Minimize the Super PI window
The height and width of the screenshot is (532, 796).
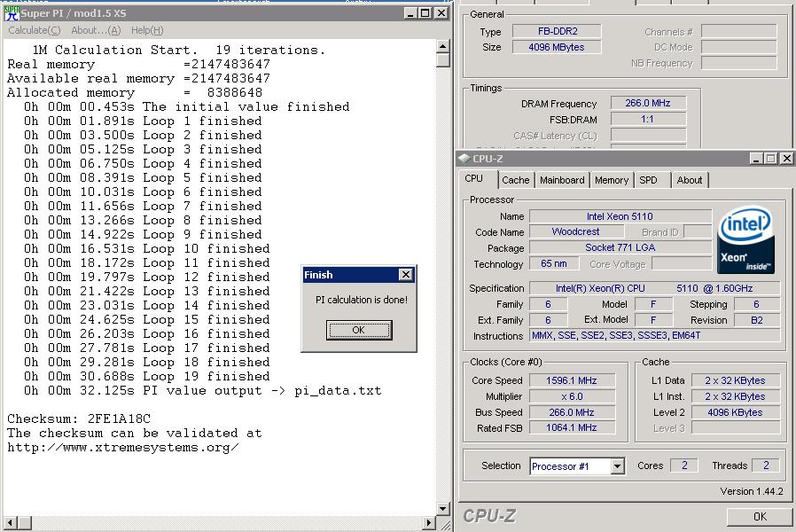[410, 13]
